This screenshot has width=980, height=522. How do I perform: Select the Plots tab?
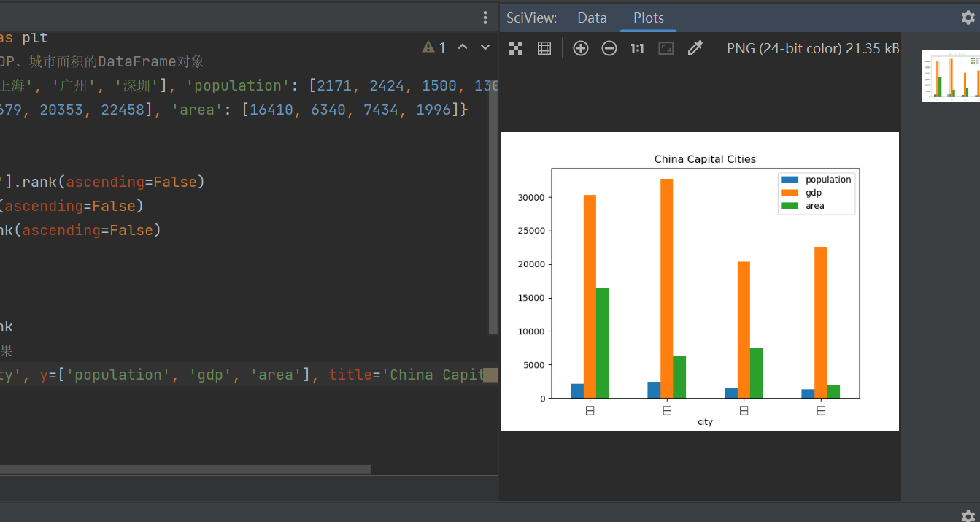pyautogui.click(x=648, y=18)
